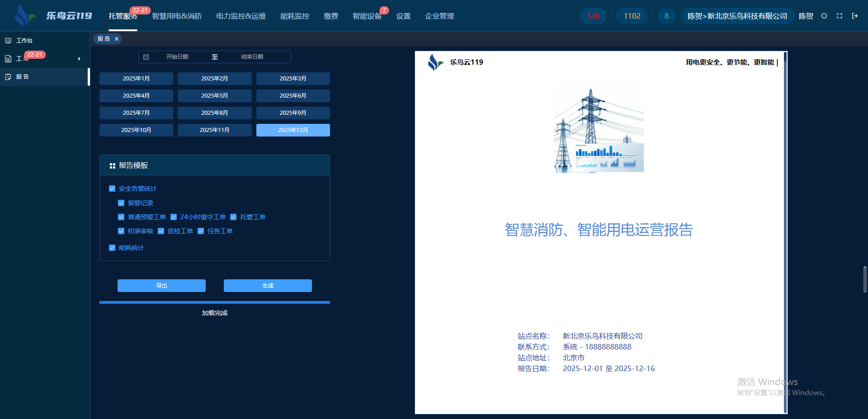The image size is (868, 419).
Task: Click the report title 智慧消防、智能用电运营报告
Action: pos(599,230)
